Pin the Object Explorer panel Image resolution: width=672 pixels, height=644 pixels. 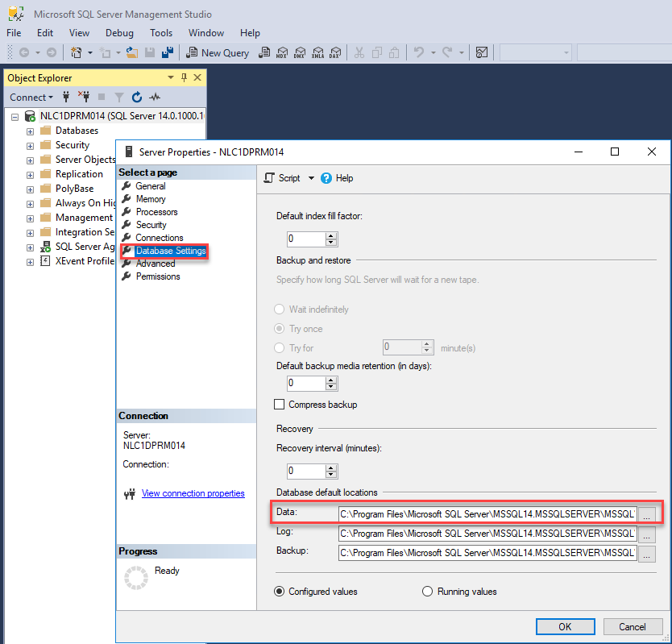tap(184, 77)
